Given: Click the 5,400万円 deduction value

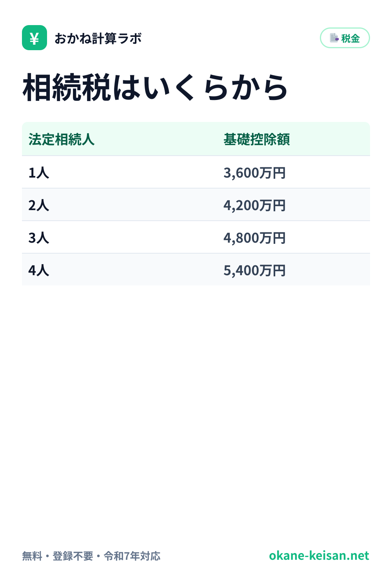Looking at the screenshot, I should coord(255,270).
